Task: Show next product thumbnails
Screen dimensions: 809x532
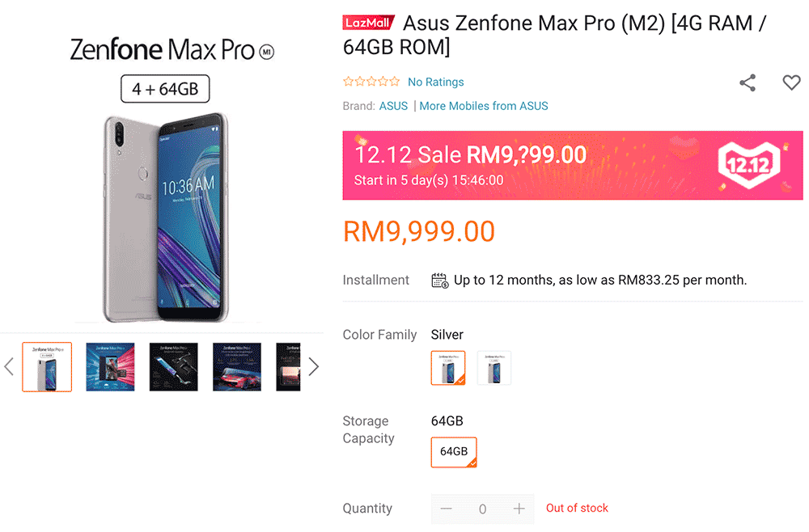Action: (314, 367)
